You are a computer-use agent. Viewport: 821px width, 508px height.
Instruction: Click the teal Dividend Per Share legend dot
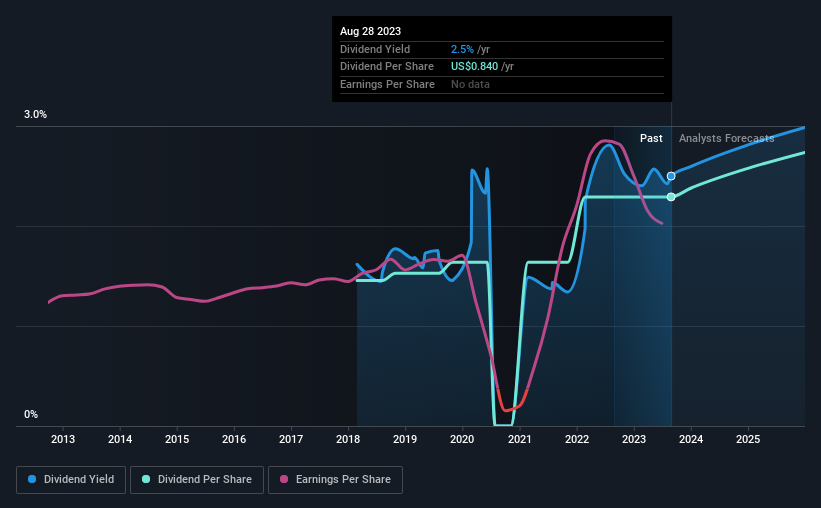tap(146, 479)
